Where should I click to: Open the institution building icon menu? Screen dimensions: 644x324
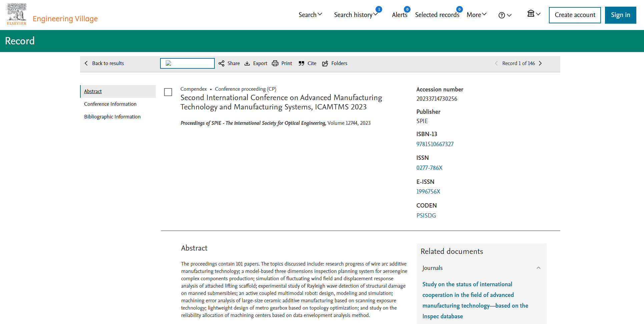click(x=534, y=14)
